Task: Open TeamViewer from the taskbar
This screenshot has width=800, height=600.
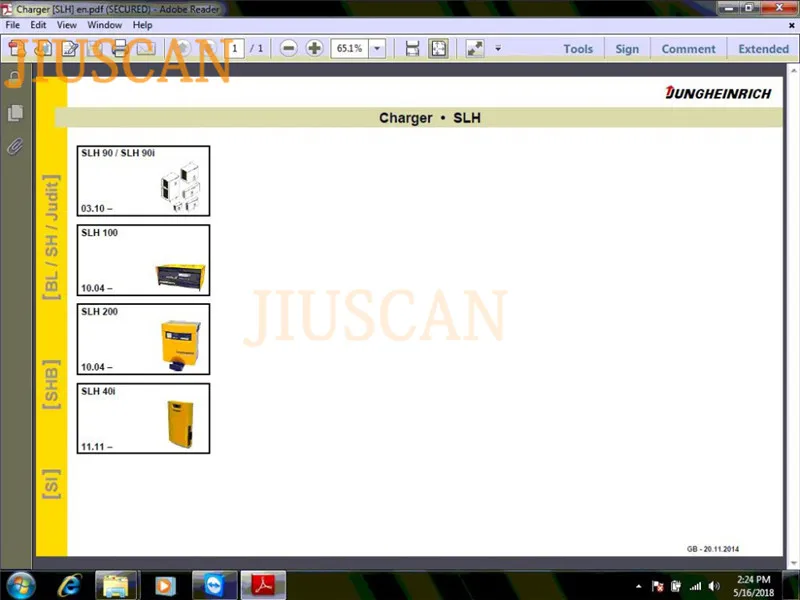Action: click(x=215, y=584)
